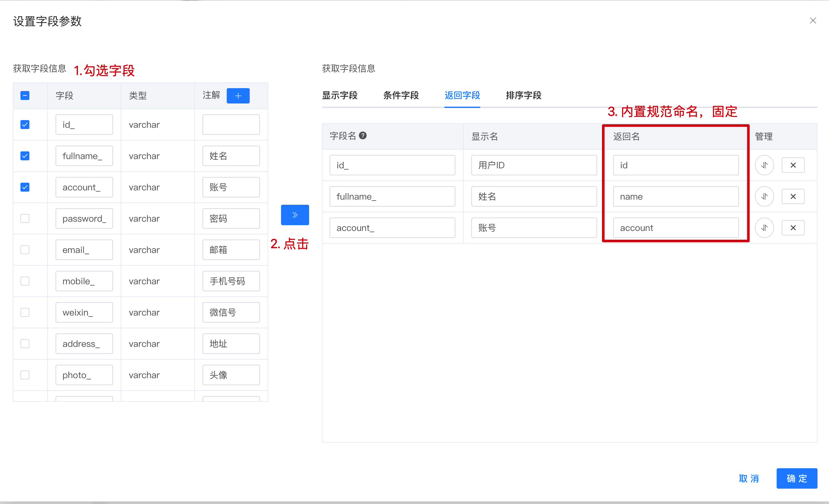Toggle the account_ field checkbox off

[x=26, y=187]
